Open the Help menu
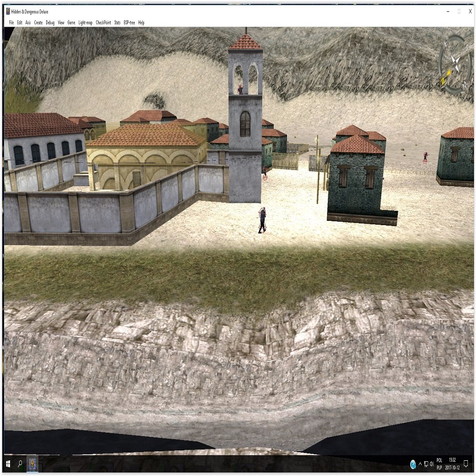Image resolution: width=476 pixels, height=476 pixels. (x=141, y=22)
